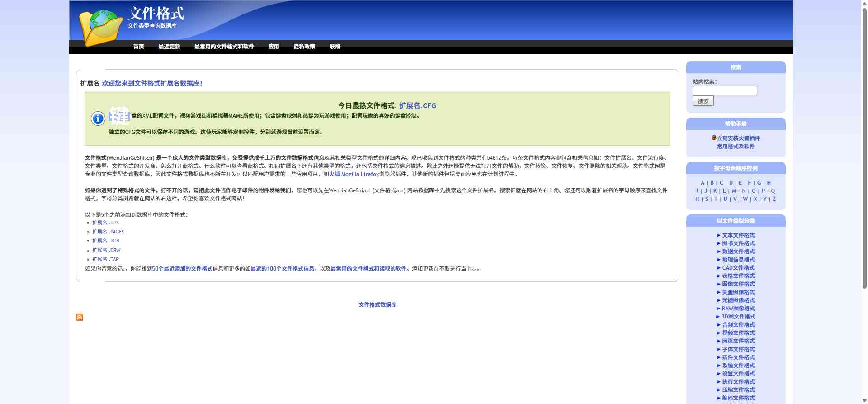Open 最常用的文件格式和软件 navigation item
The image size is (868, 404).
[224, 47]
